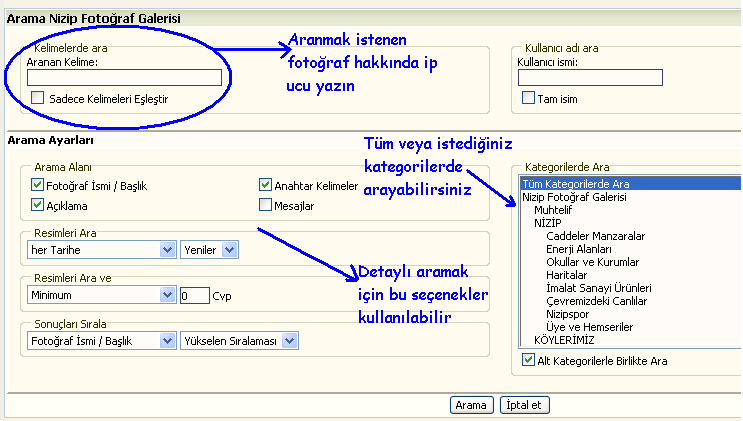Toggle Anahtar Kelimeler checkbox
The image size is (743, 421).
pos(265,185)
